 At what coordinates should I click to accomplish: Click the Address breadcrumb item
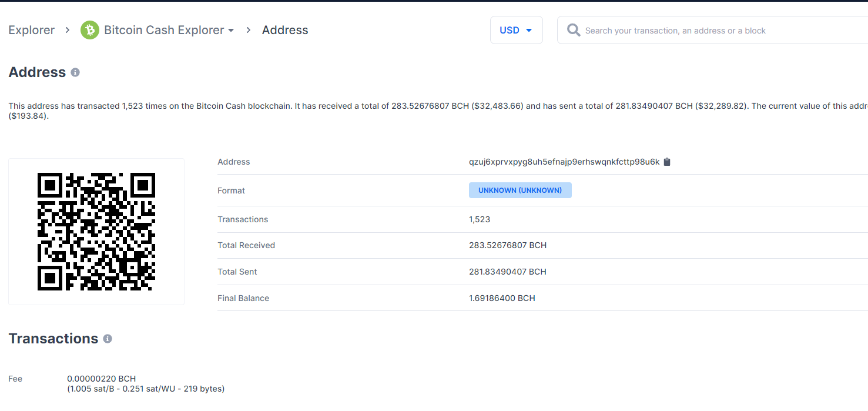[x=285, y=30]
